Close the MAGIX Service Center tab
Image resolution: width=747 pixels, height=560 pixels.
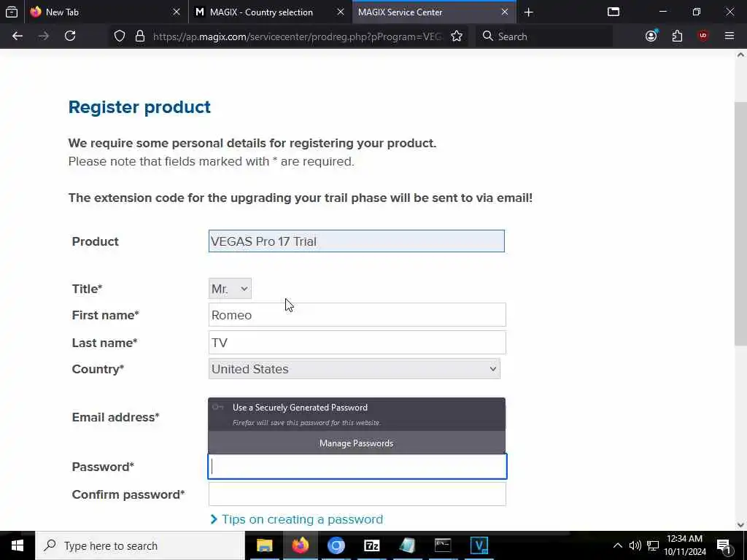[505, 12]
